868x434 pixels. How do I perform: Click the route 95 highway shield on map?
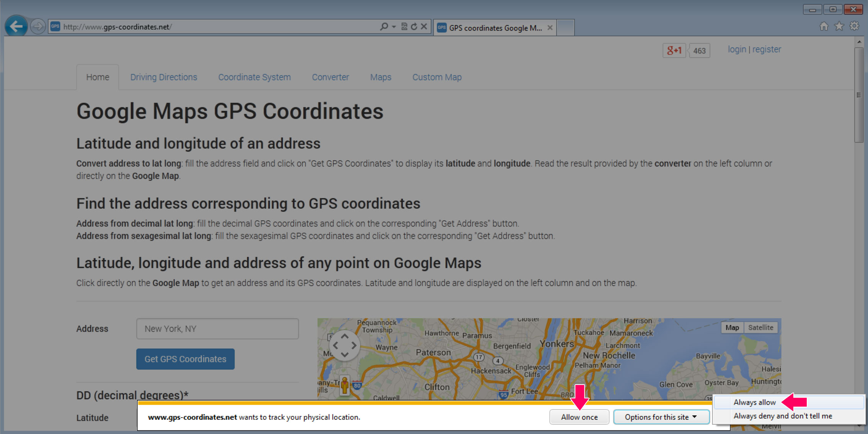point(503,394)
